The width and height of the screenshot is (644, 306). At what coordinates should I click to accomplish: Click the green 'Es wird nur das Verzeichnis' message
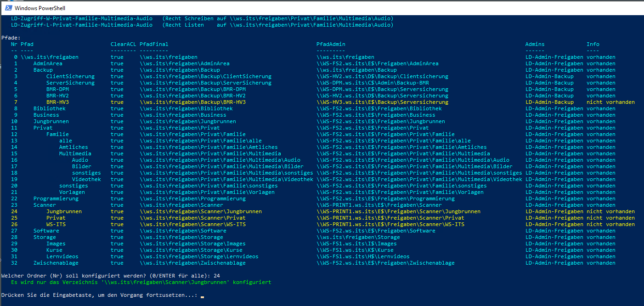click(x=141, y=282)
